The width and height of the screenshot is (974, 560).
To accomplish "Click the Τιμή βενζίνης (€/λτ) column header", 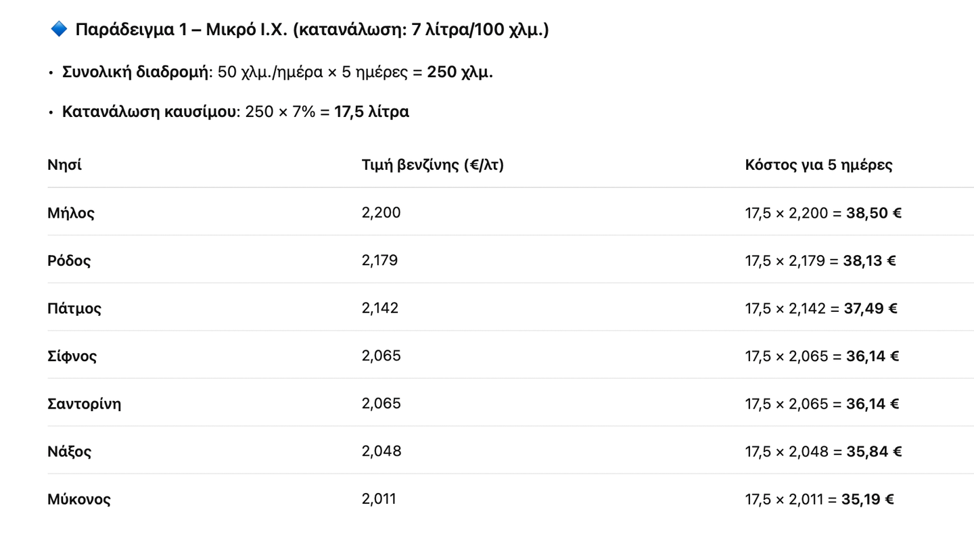I will tap(433, 165).
